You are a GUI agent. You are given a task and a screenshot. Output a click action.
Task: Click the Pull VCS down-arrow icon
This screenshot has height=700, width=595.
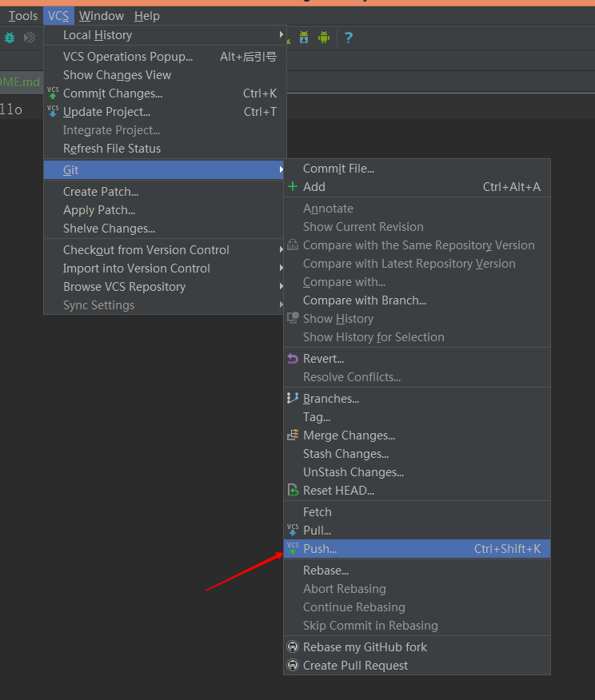(x=293, y=530)
